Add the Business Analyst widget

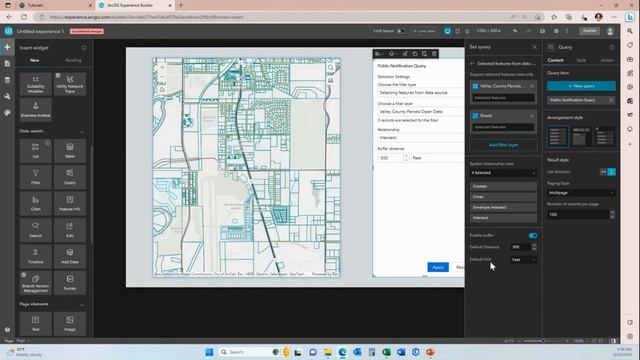click(36, 109)
